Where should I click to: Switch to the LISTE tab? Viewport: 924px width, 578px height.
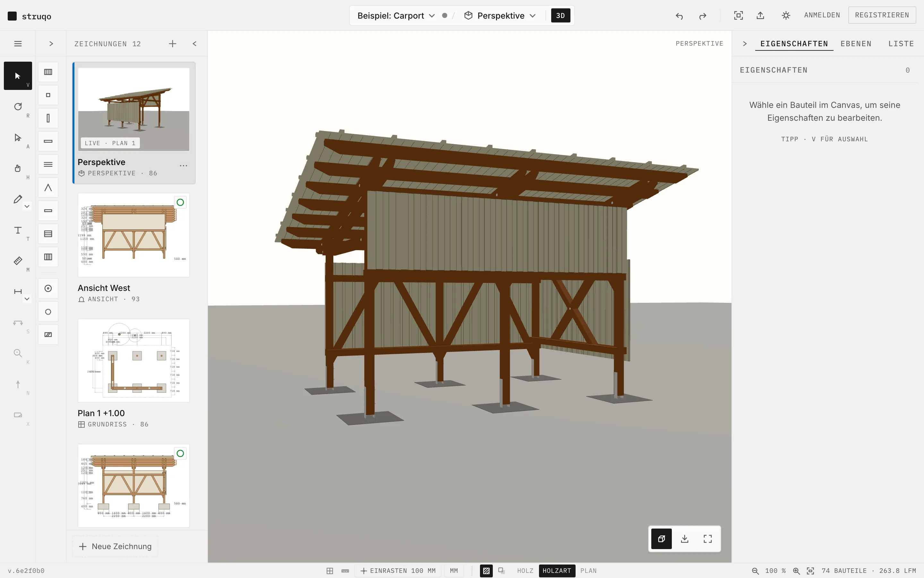coord(901,44)
